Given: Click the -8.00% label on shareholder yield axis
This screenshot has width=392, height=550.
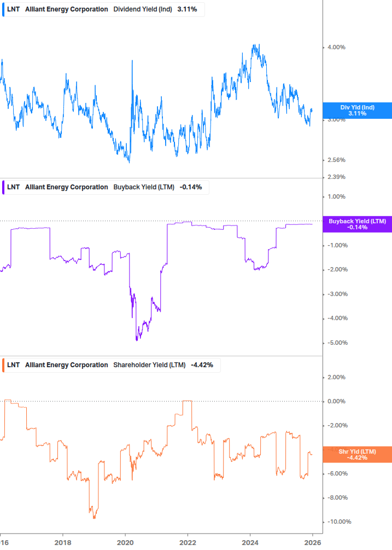Looking at the screenshot, I should (x=337, y=498).
